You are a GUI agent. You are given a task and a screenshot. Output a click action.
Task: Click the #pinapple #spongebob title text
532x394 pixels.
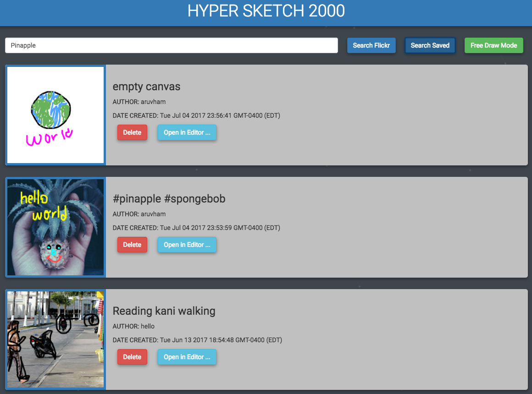169,199
